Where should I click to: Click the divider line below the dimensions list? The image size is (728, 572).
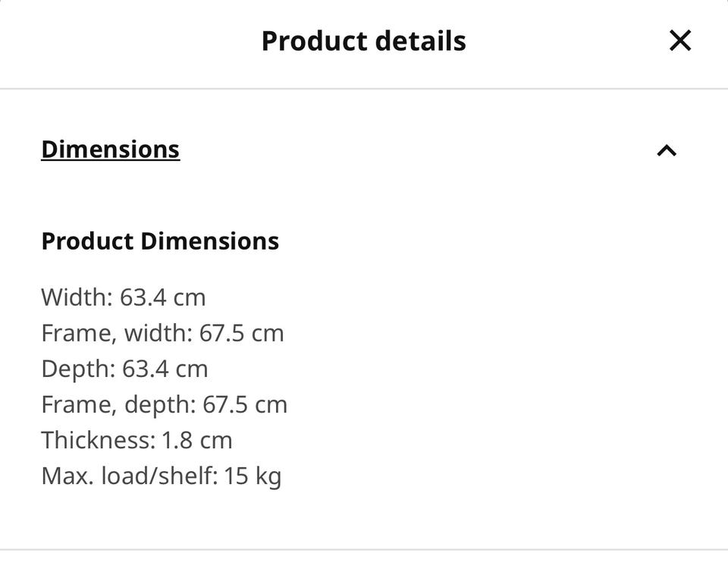[364, 549]
